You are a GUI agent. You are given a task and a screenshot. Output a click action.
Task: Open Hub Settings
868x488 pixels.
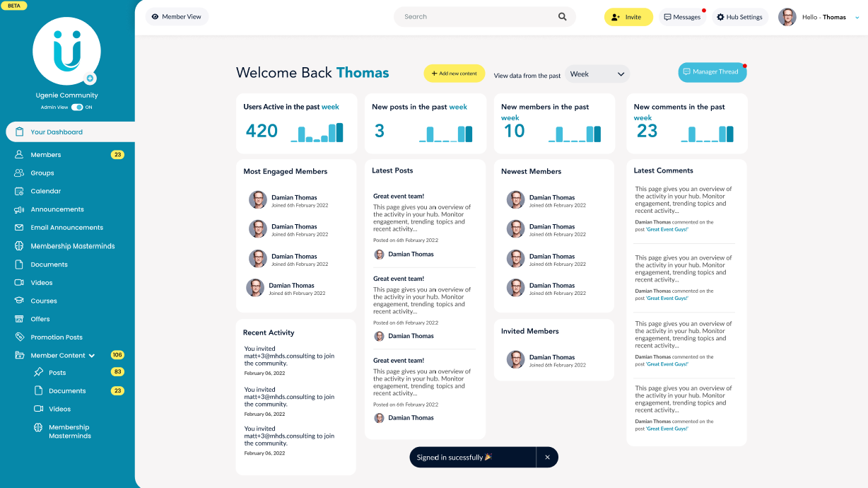click(739, 17)
